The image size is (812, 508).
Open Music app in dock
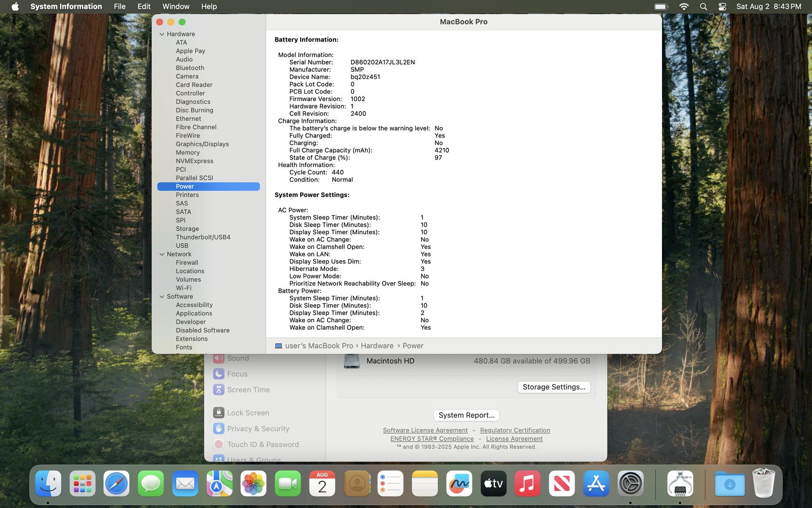pyautogui.click(x=528, y=484)
